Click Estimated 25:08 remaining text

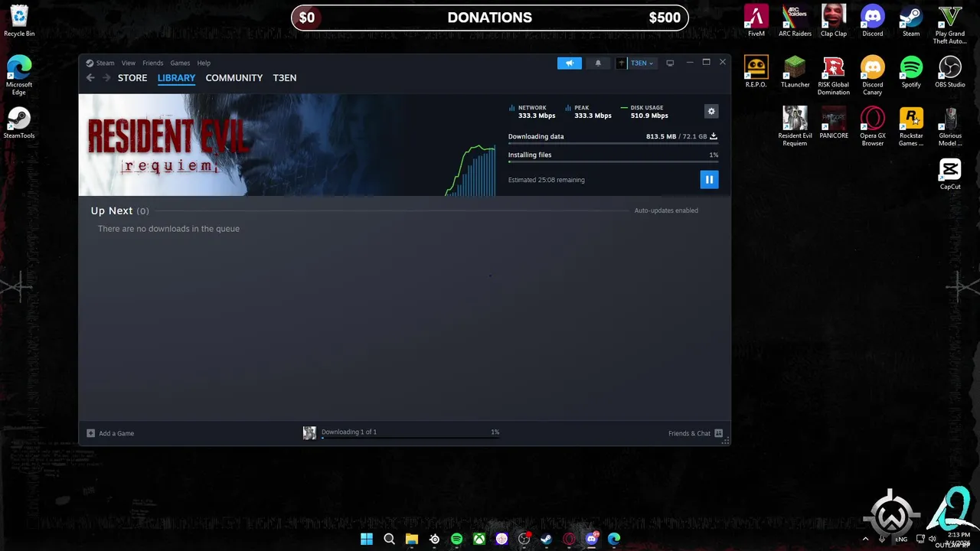[x=547, y=180]
